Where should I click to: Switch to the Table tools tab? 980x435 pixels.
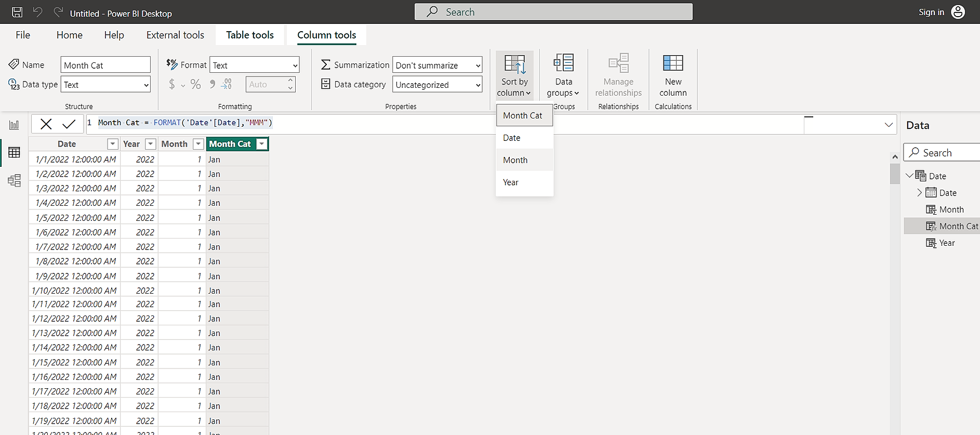(249, 35)
